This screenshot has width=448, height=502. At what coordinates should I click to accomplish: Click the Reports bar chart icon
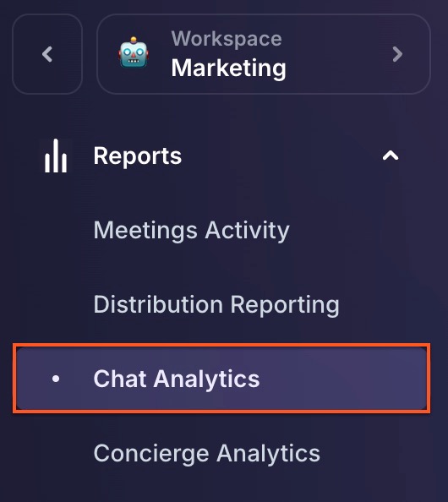click(56, 156)
